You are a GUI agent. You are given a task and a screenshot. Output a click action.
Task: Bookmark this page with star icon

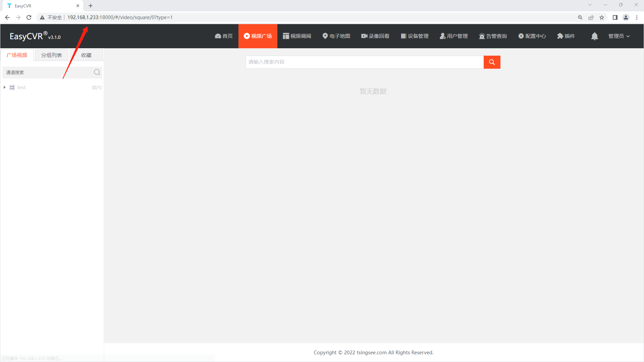point(602,17)
